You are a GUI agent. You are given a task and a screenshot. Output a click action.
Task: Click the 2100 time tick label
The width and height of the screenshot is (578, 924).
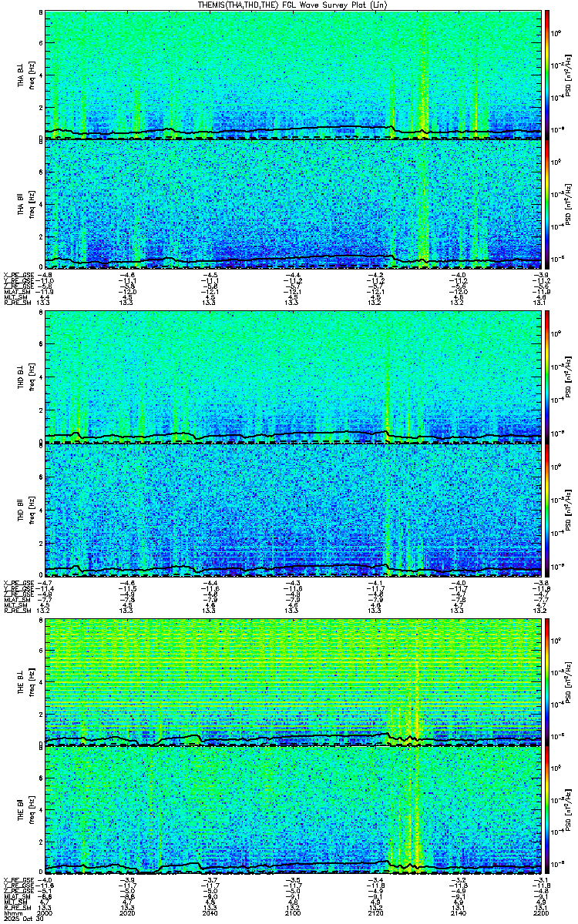292,912
